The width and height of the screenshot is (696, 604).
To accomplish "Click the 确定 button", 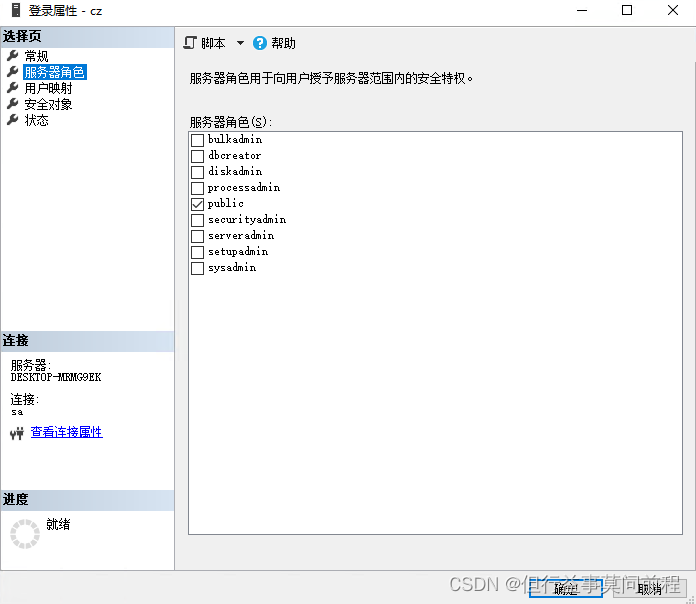I will 566,588.
